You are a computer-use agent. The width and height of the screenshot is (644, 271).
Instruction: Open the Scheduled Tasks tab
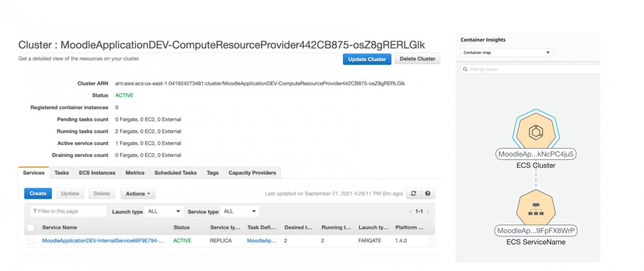(x=175, y=173)
